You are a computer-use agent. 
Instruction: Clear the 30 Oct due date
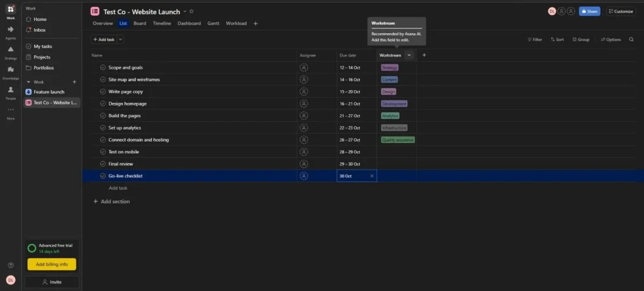click(x=372, y=176)
